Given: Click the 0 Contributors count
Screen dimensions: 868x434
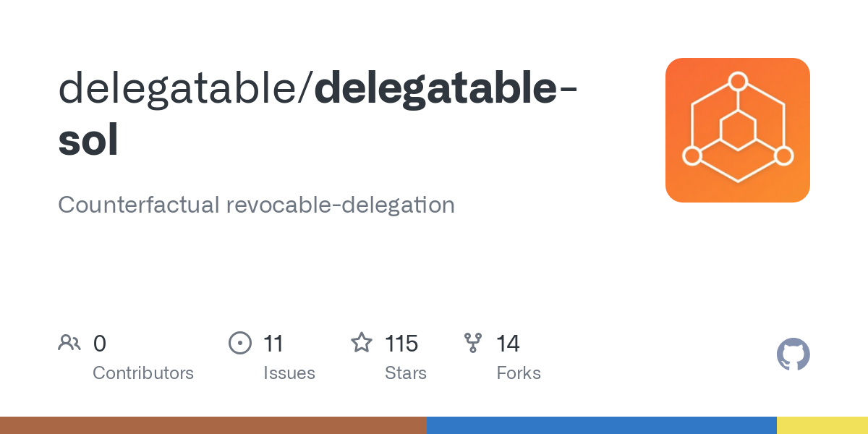Looking at the screenshot, I should (100, 344).
